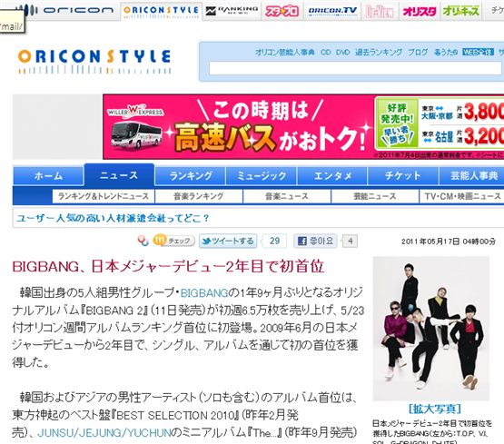Screen dimensions: 504x444
Task: Click the オリスタ logo
Action: point(420,12)
